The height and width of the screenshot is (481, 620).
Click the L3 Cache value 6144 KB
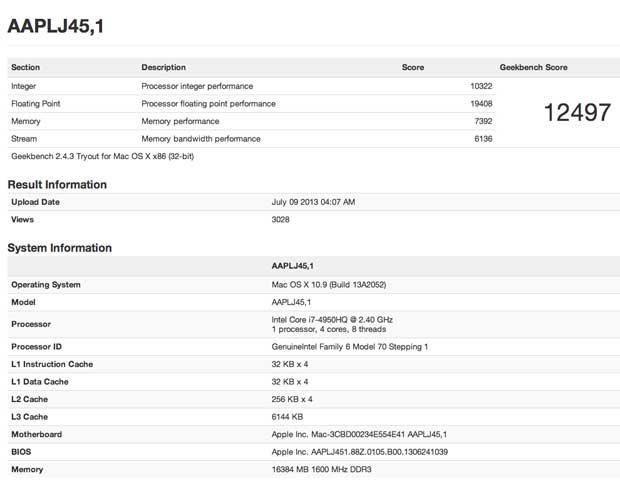pos(290,417)
